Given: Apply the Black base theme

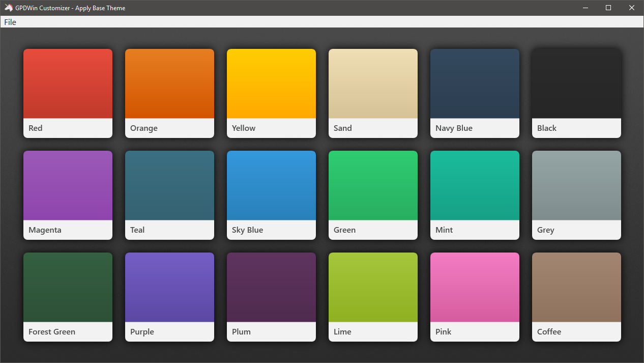Looking at the screenshot, I should 576,93.
